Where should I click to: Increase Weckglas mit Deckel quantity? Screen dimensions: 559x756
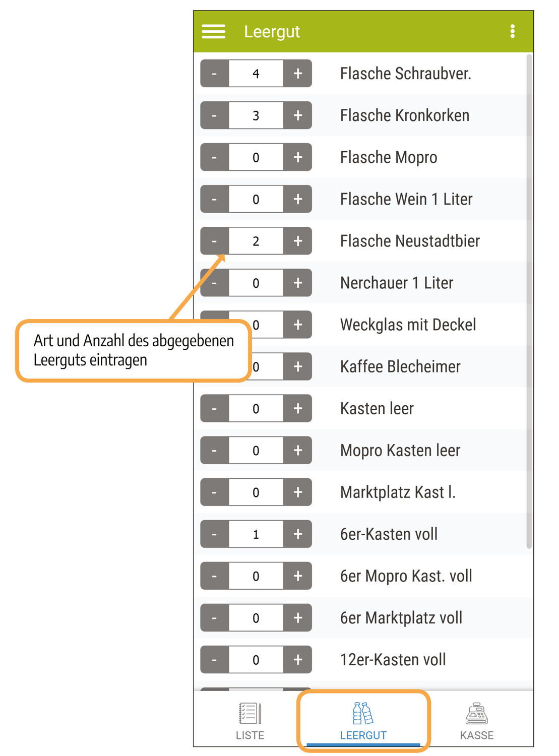click(297, 325)
